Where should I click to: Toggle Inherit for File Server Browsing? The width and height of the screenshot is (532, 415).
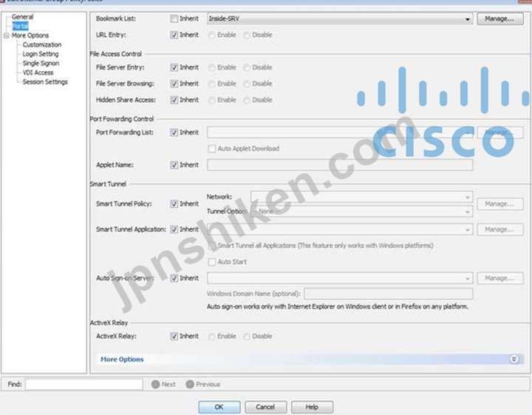[174, 84]
